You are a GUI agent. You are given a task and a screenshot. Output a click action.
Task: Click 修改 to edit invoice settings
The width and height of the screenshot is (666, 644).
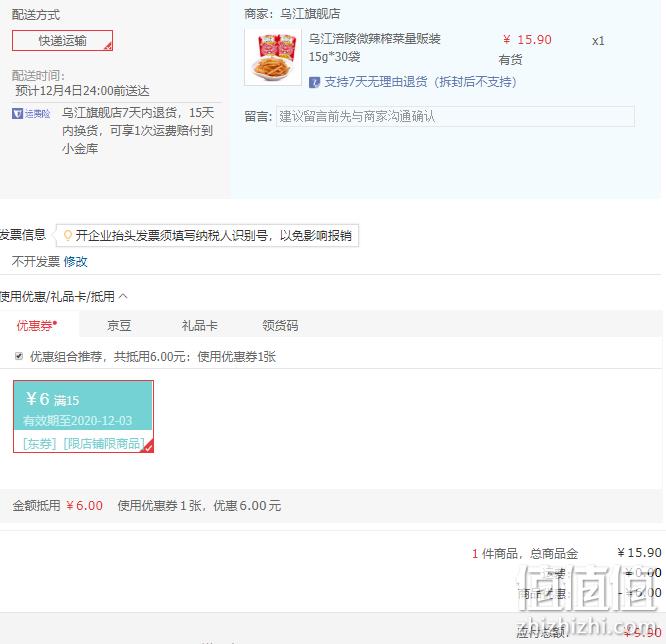75,262
